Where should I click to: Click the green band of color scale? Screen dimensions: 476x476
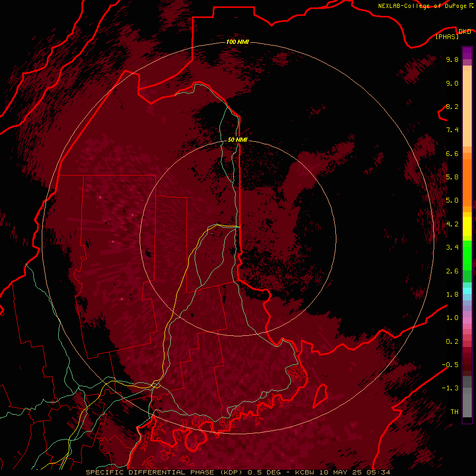[467, 260]
